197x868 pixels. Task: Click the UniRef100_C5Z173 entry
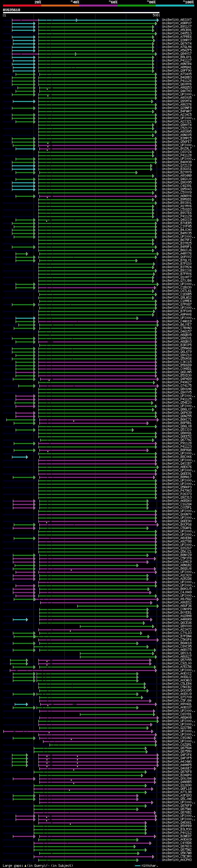pos(177,128)
